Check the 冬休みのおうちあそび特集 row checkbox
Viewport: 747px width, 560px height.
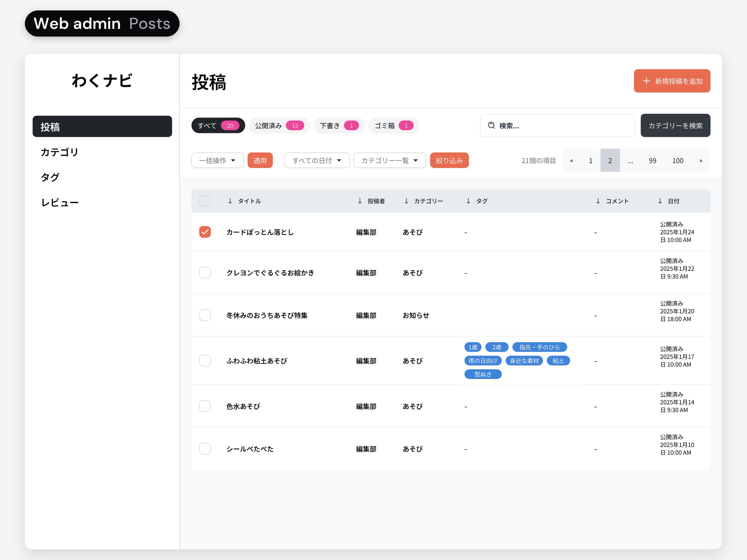pyautogui.click(x=205, y=315)
